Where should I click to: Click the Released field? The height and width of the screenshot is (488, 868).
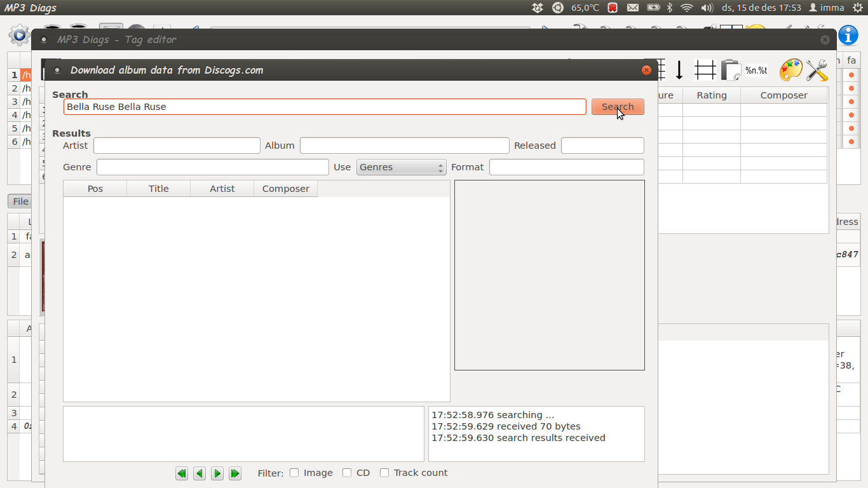[602, 146]
